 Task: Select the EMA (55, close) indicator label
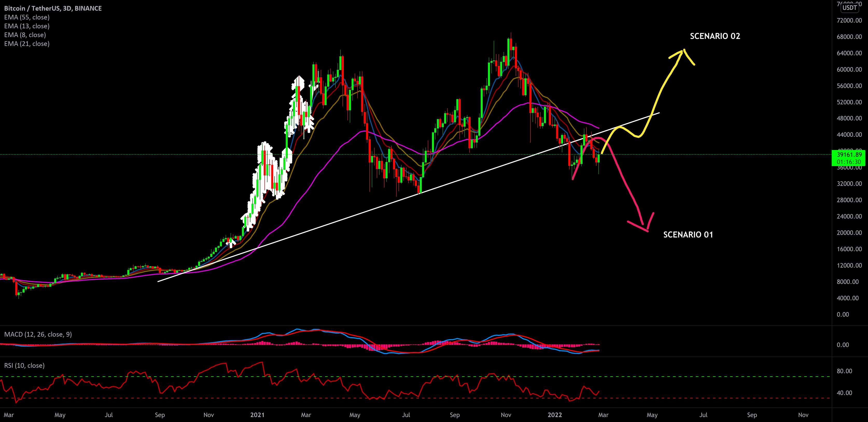27,17
